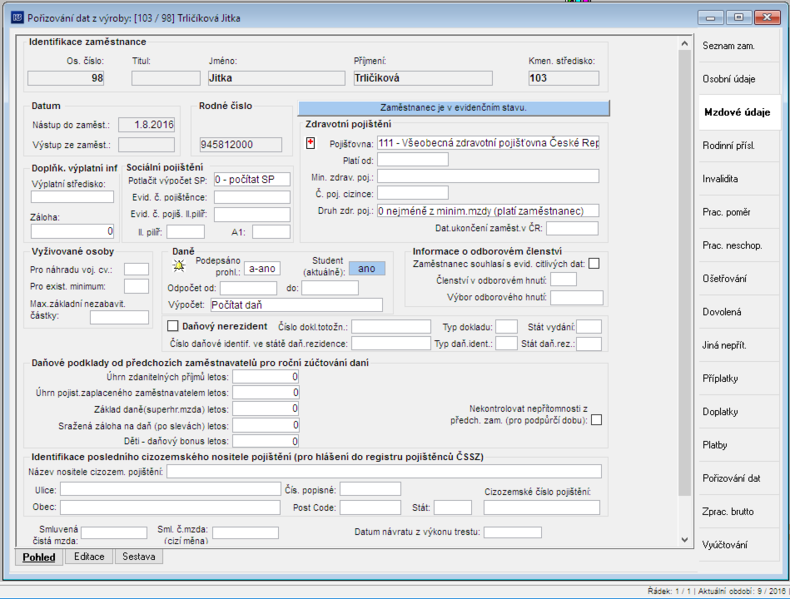This screenshot has height=599, width=790.
Task: Open the Prac. poměr section
Action: (727, 212)
